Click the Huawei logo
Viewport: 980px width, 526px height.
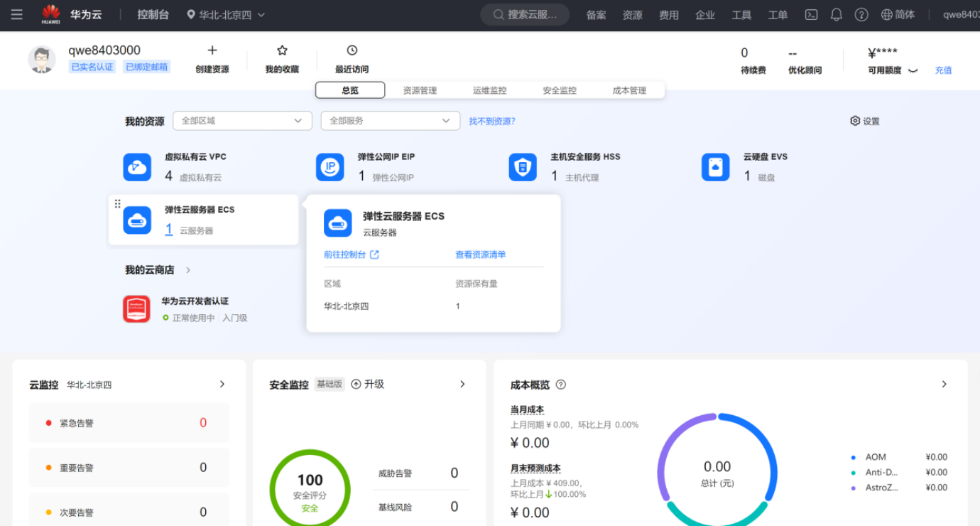pyautogui.click(x=50, y=14)
